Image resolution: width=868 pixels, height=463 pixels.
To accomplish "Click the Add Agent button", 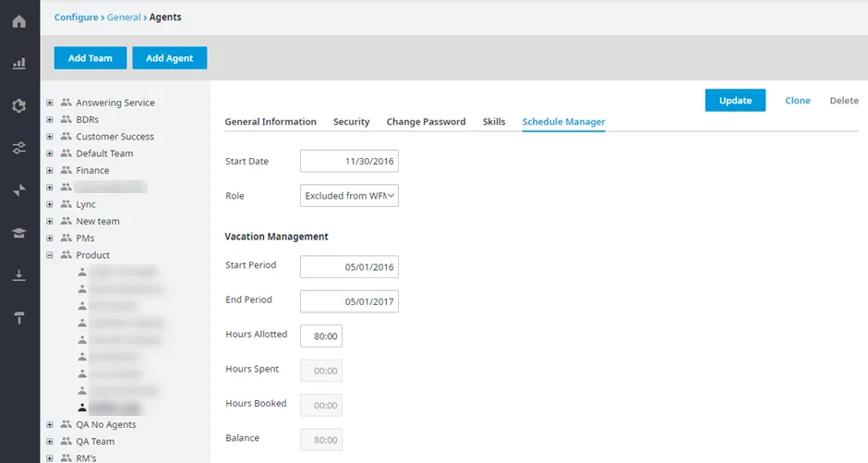I will tap(169, 58).
